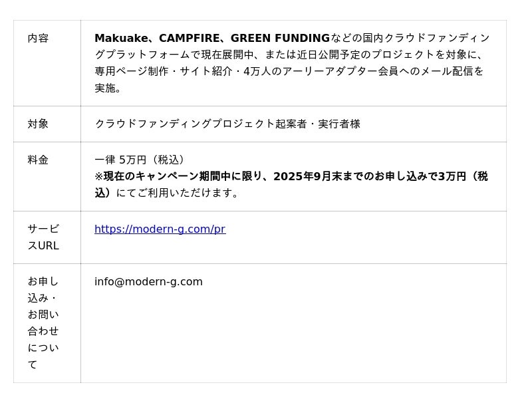Click the 専用ページ制作 text
Viewport: 532px width, 403px height.
click(132, 71)
